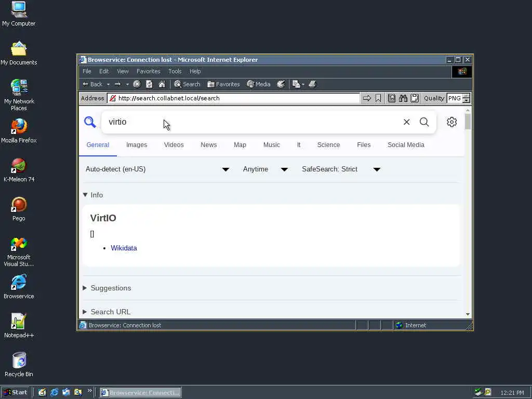Select the General tab
Image resolution: width=532 pixels, height=399 pixels.
[98, 145]
